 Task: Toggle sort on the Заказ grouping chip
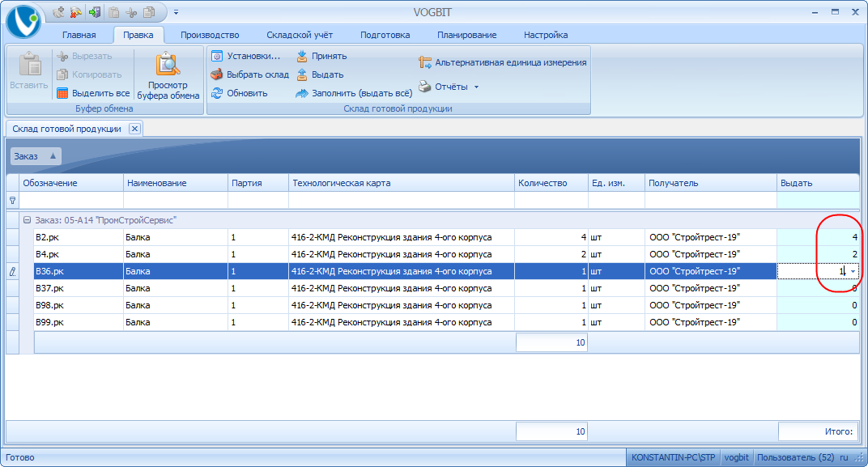click(36, 156)
